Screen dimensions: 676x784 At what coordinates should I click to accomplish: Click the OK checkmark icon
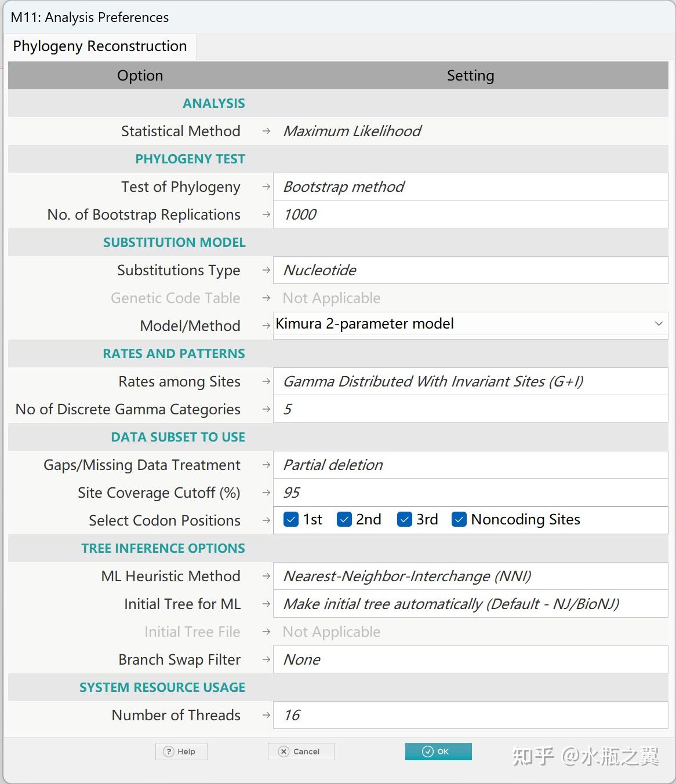[428, 752]
